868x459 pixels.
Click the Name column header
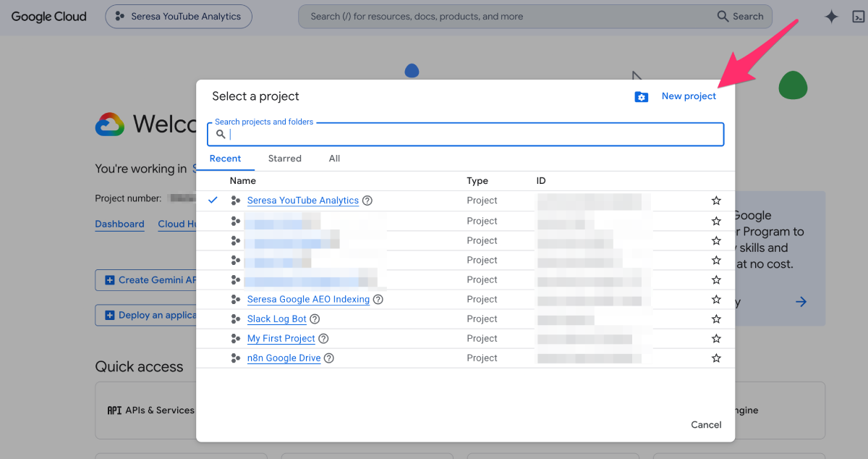(243, 181)
